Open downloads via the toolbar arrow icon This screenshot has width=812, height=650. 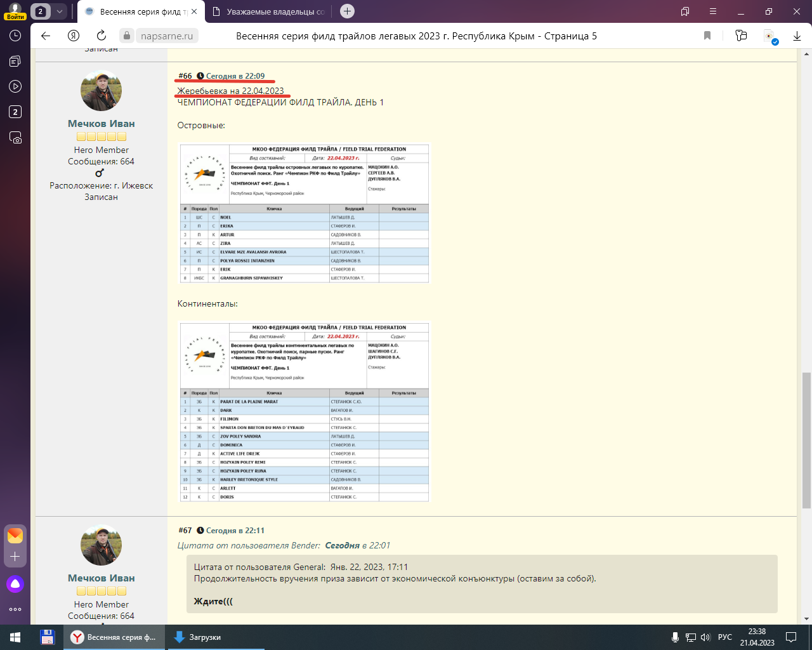click(797, 36)
